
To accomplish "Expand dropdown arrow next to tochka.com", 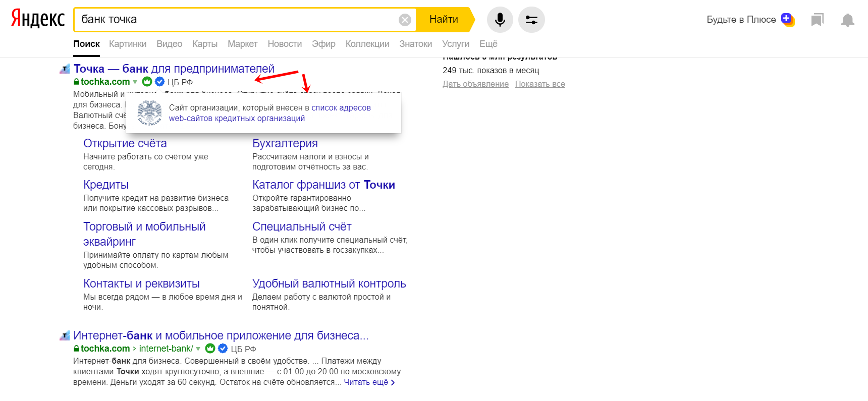I will pos(135,82).
